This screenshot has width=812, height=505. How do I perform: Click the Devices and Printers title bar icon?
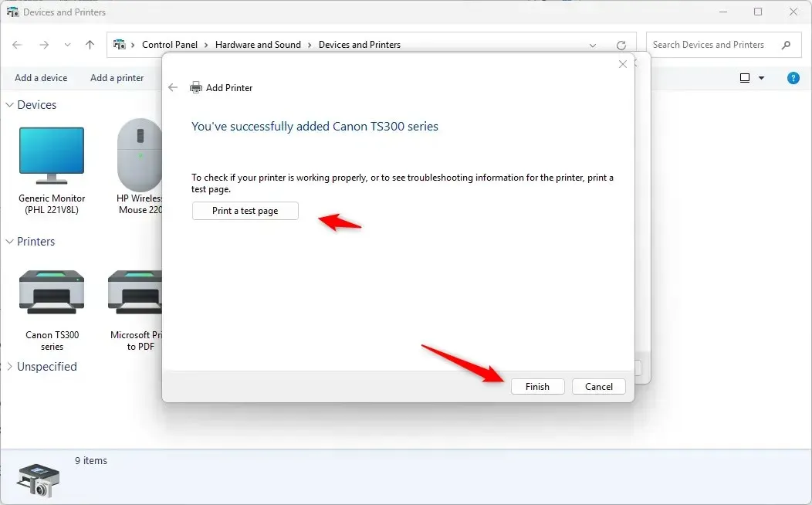12,12
